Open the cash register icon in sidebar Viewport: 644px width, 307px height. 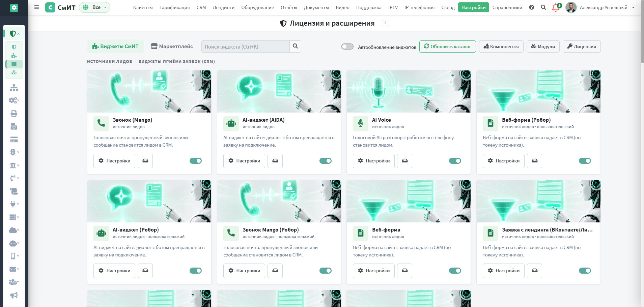(x=14, y=126)
